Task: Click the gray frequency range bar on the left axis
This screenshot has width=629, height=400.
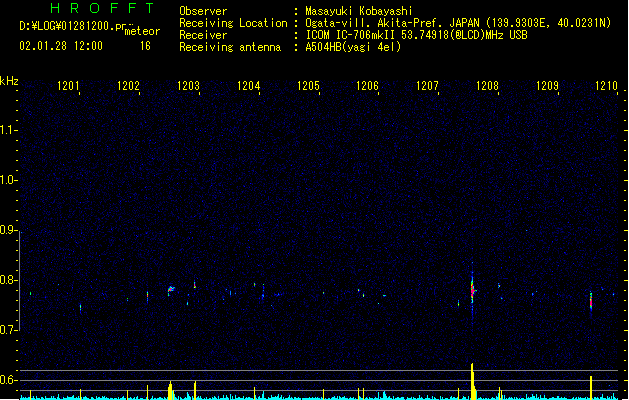Action: click(x=20, y=281)
